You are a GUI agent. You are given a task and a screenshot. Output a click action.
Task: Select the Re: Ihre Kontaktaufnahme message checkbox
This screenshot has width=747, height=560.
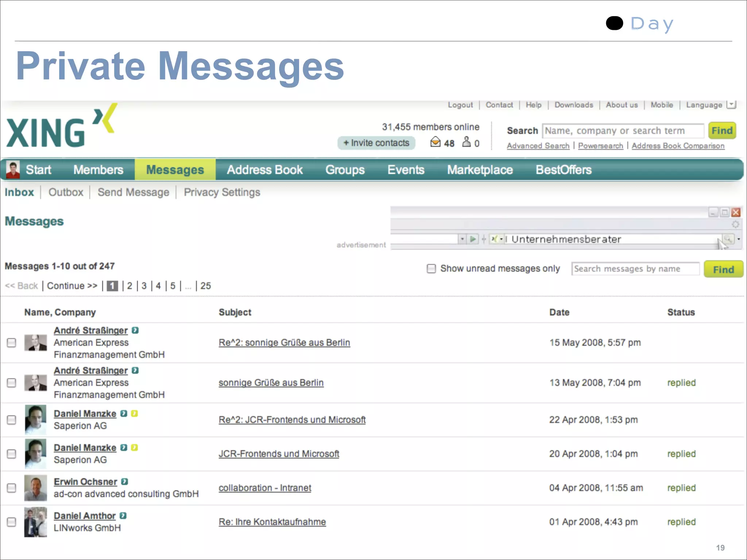pos(12,522)
